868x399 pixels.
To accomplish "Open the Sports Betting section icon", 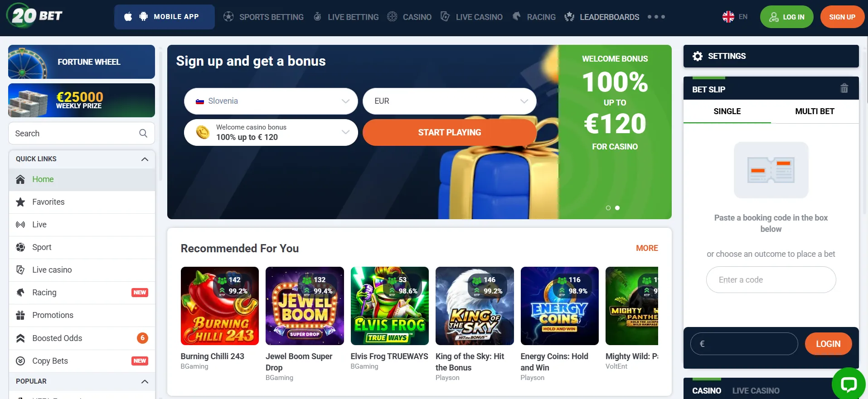I will pyautogui.click(x=228, y=17).
